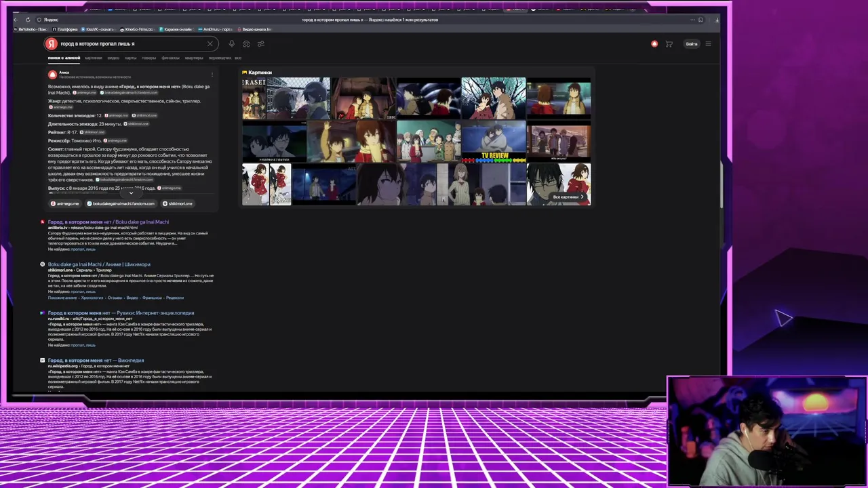
Task: Select the 'поиск с алисой' tab
Action: pyautogui.click(x=64, y=58)
